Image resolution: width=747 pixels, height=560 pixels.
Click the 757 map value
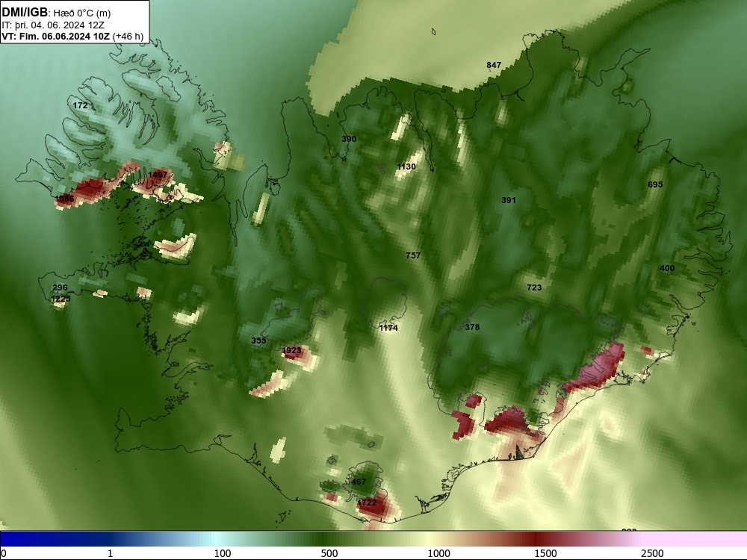pos(413,255)
